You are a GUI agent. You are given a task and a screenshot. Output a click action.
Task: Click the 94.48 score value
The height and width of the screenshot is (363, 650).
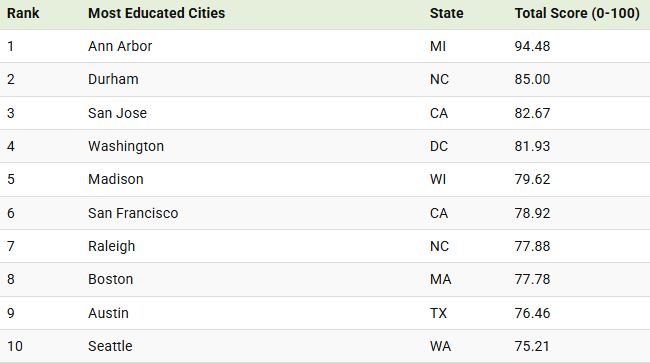[x=532, y=46]
